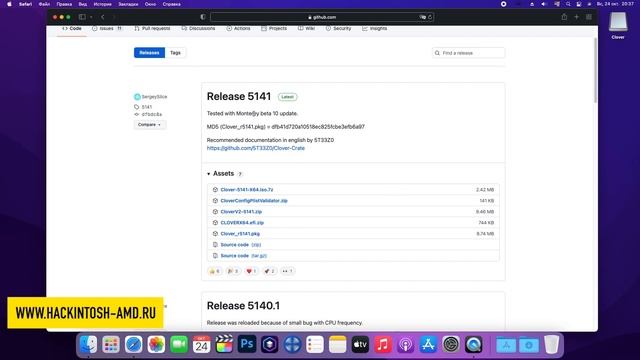Open Final Cut Pro from the Dock
The width and height of the screenshot is (640, 360).
pos(224,344)
